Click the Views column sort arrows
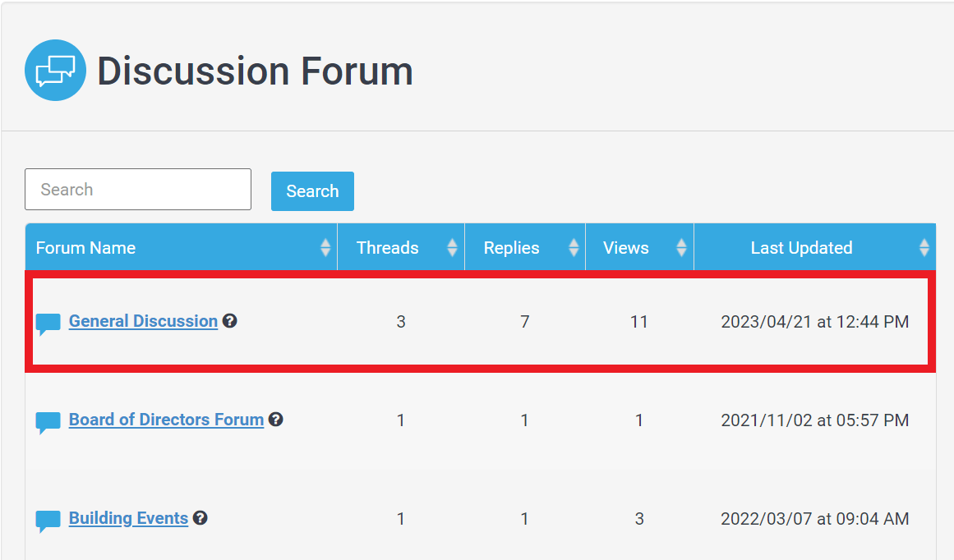The image size is (954, 560). tap(681, 247)
